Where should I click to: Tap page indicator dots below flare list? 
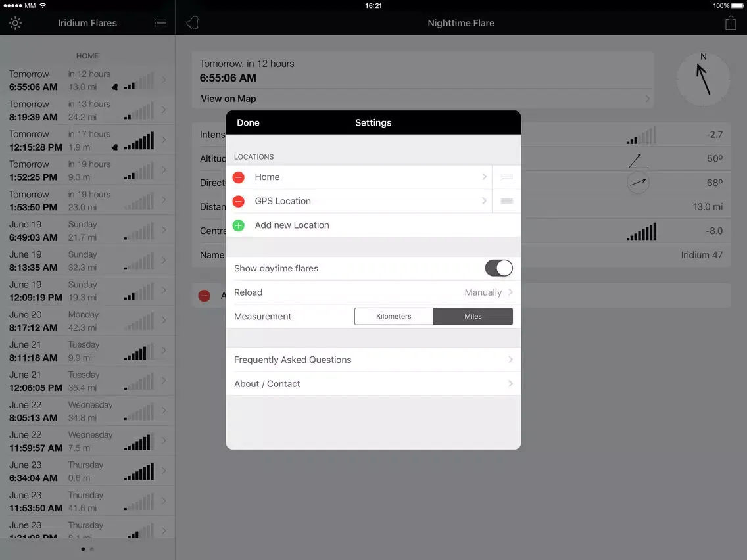tap(87, 549)
